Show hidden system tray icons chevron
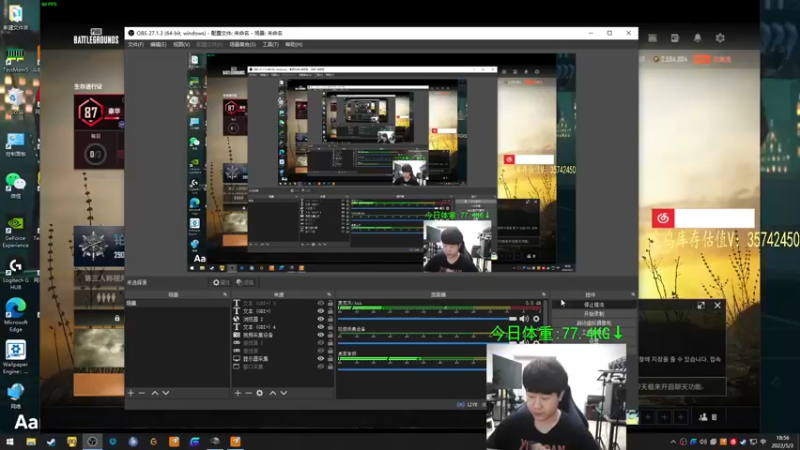 pyautogui.click(x=673, y=442)
